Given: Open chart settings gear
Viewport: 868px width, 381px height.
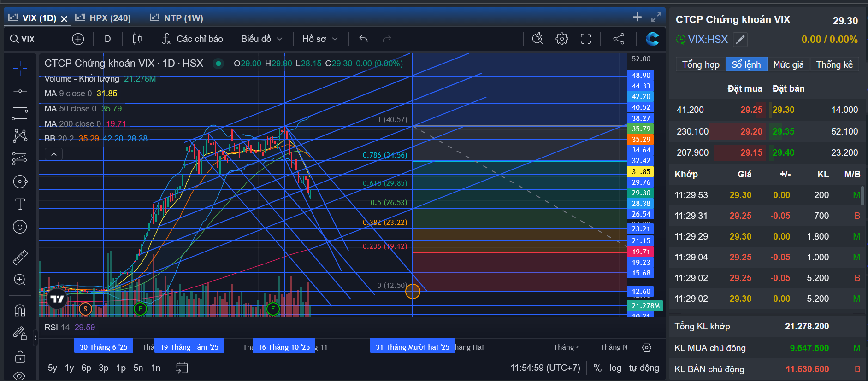Looking at the screenshot, I should click(x=562, y=39).
